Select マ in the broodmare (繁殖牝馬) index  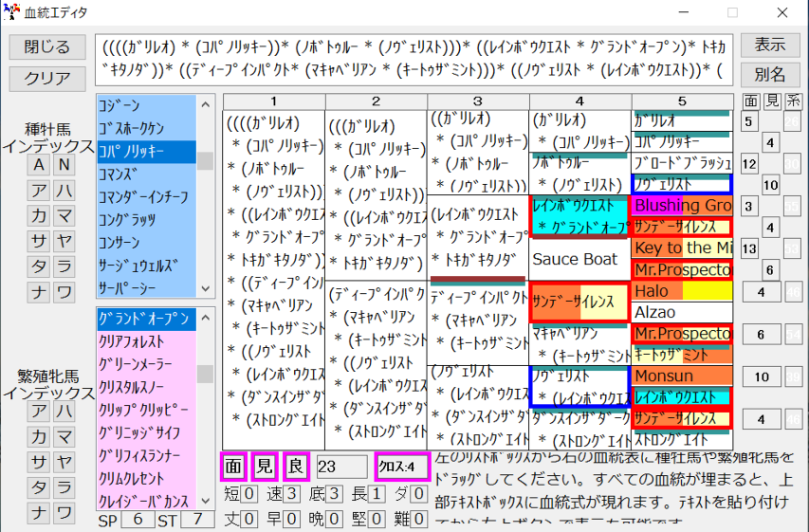tap(64, 436)
